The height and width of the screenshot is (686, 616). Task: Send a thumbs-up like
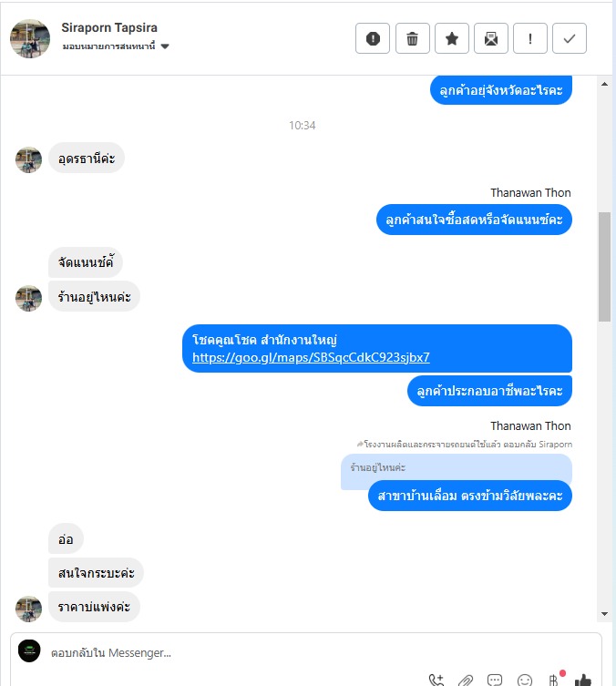[583, 680]
